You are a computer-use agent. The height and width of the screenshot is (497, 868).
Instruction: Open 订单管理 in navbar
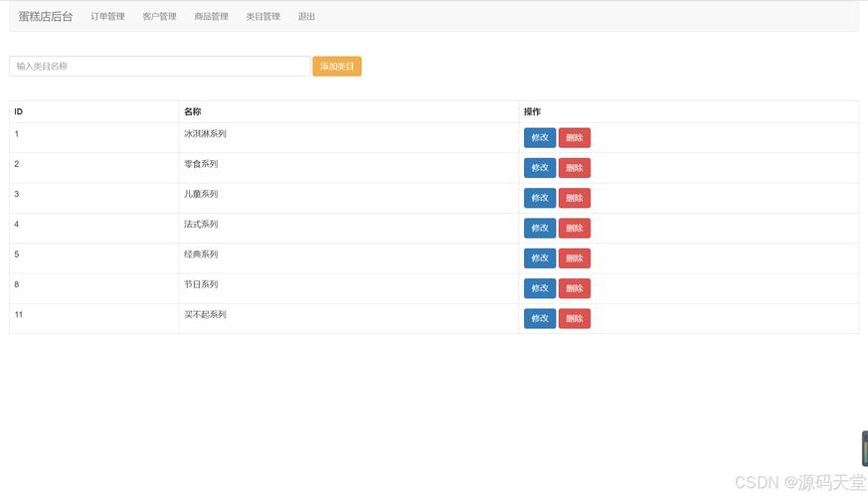(108, 17)
